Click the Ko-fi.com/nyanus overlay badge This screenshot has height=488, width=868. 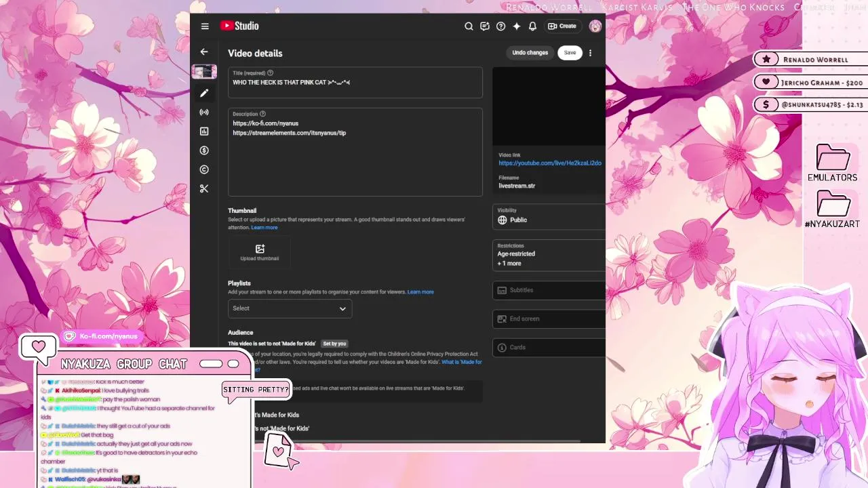102,336
